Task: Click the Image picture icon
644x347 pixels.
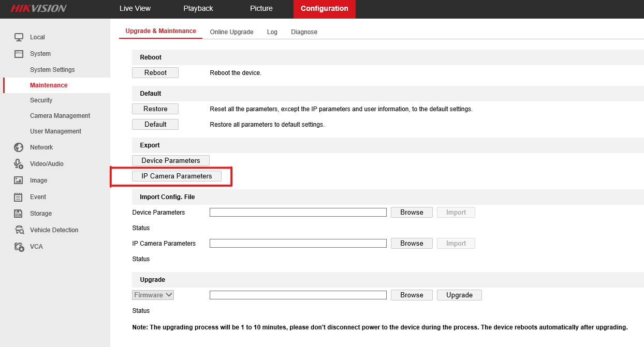Action: click(19, 180)
